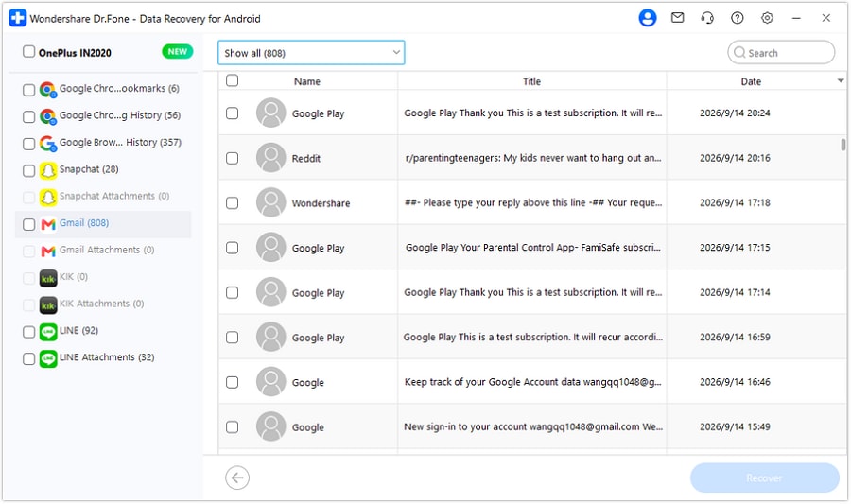Click avatar of Google email dated 16:46
Screen dimensions: 851x504
click(270, 382)
